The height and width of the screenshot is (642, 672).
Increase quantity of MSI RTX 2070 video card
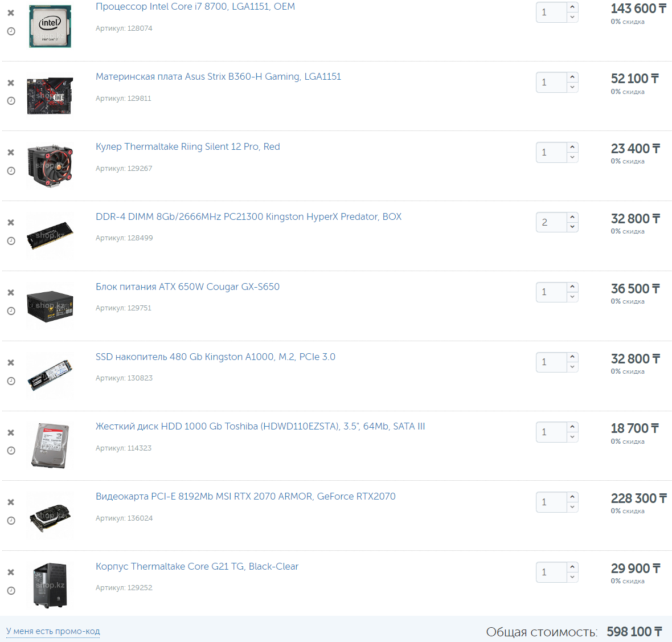click(x=572, y=497)
